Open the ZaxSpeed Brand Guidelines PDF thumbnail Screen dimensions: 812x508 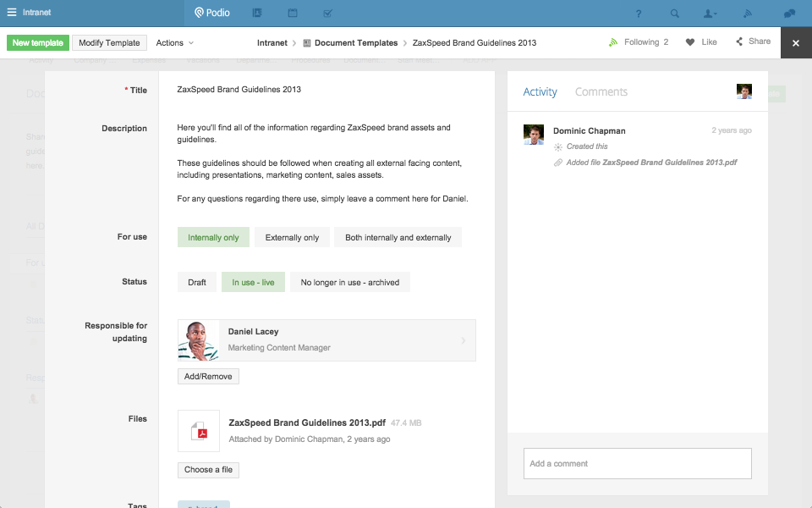tap(199, 431)
